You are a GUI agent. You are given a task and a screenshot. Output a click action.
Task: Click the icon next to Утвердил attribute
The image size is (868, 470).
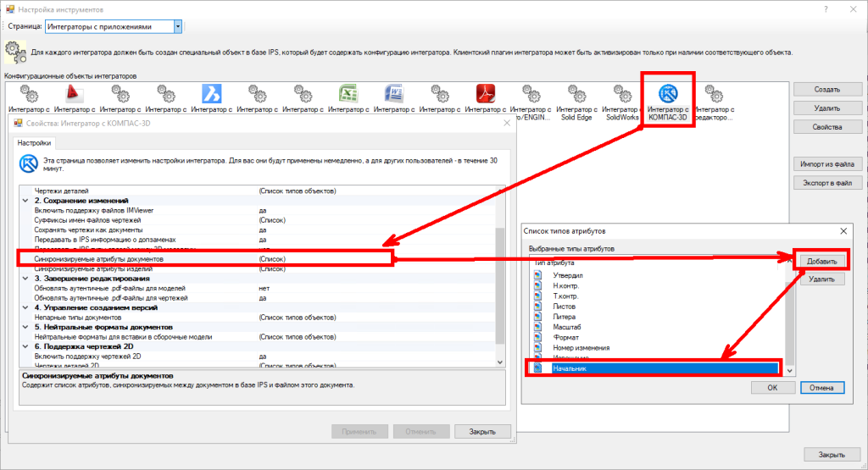pyautogui.click(x=537, y=275)
